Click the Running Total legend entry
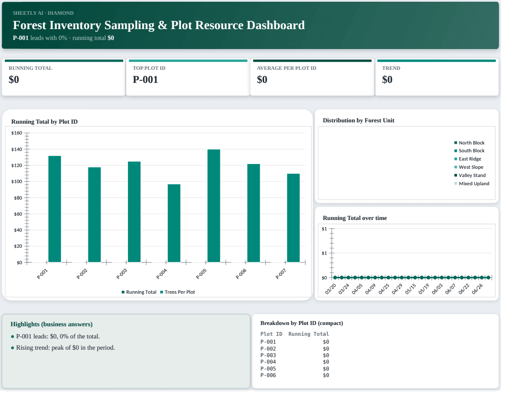The width and height of the screenshot is (532, 400). click(x=139, y=292)
